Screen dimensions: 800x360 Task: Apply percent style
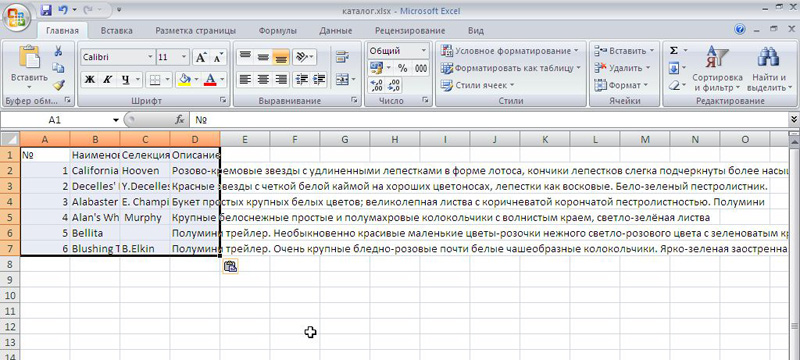point(403,68)
